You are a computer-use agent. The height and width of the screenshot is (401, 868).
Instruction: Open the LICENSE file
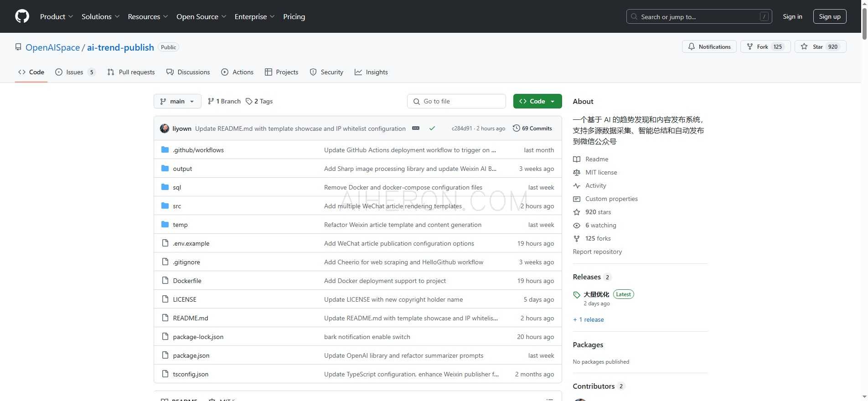(x=185, y=299)
